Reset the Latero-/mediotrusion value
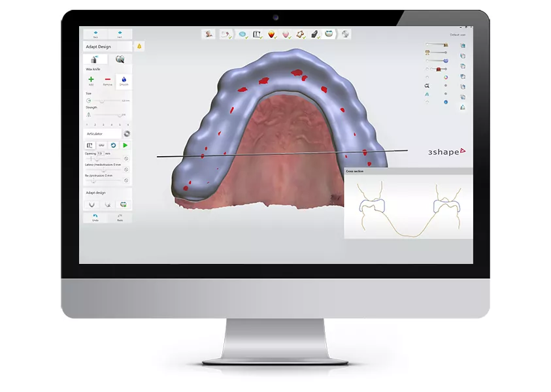The width and height of the screenshot is (551, 392). pos(126,169)
